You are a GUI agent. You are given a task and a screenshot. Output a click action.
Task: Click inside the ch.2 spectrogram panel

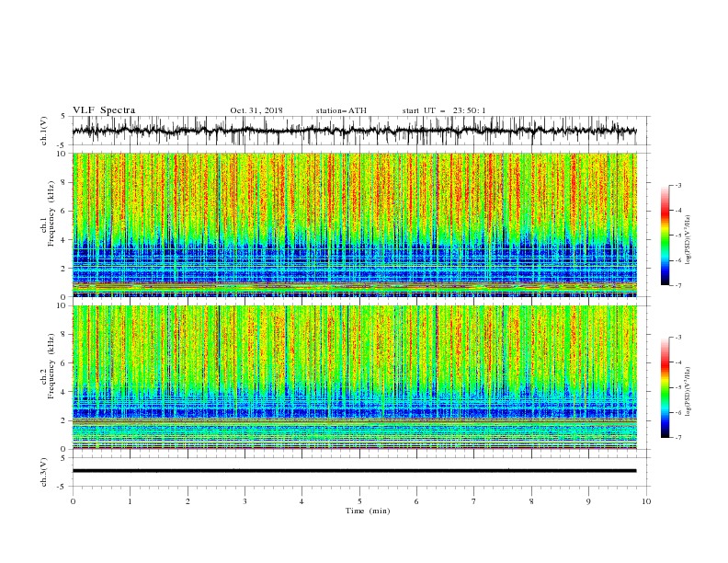[x=354, y=377]
